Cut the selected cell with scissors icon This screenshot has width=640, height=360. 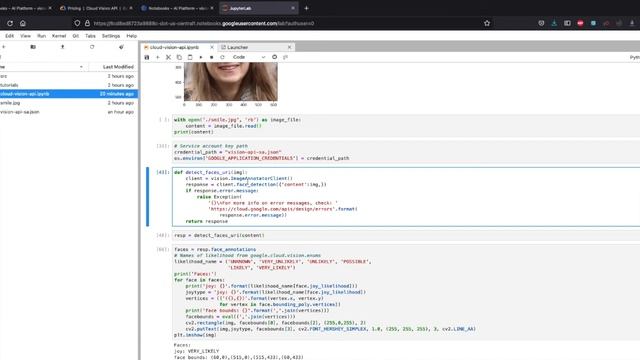[168, 57]
